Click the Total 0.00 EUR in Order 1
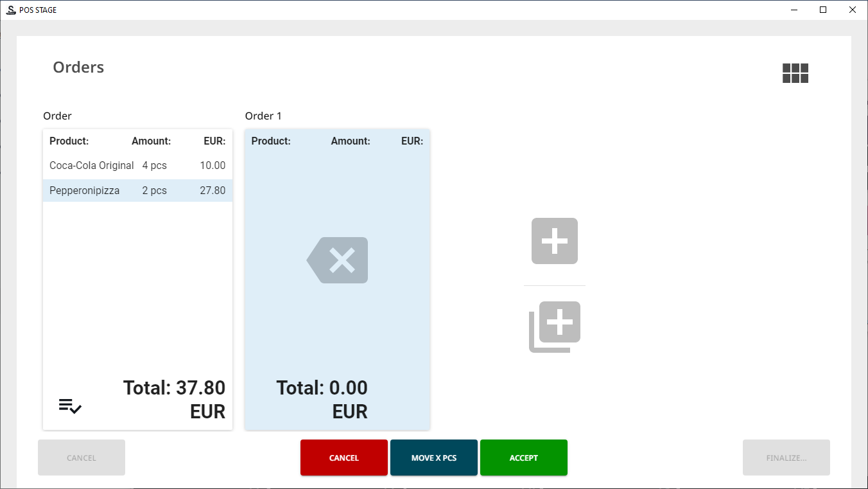868x489 pixels. coord(322,399)
